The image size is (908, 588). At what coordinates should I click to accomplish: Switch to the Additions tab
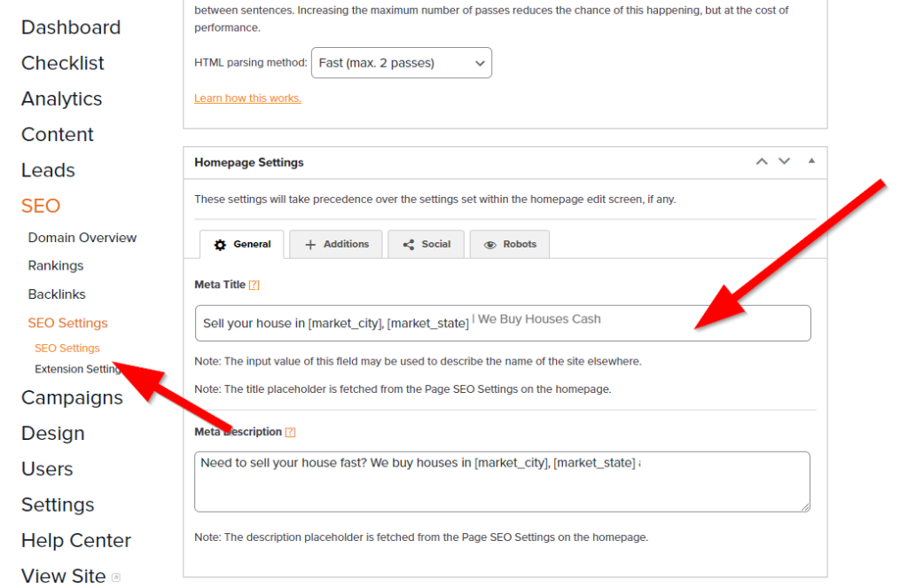[336, 245]
